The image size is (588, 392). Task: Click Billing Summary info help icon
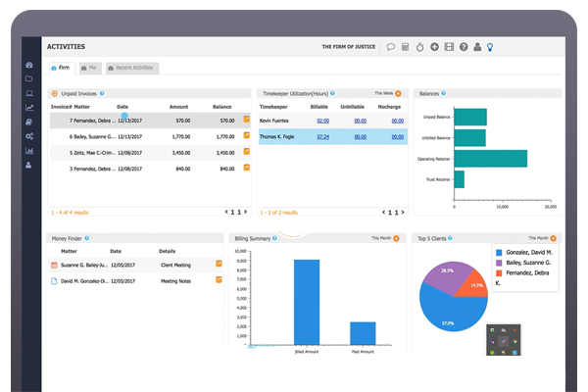[274, 238]
